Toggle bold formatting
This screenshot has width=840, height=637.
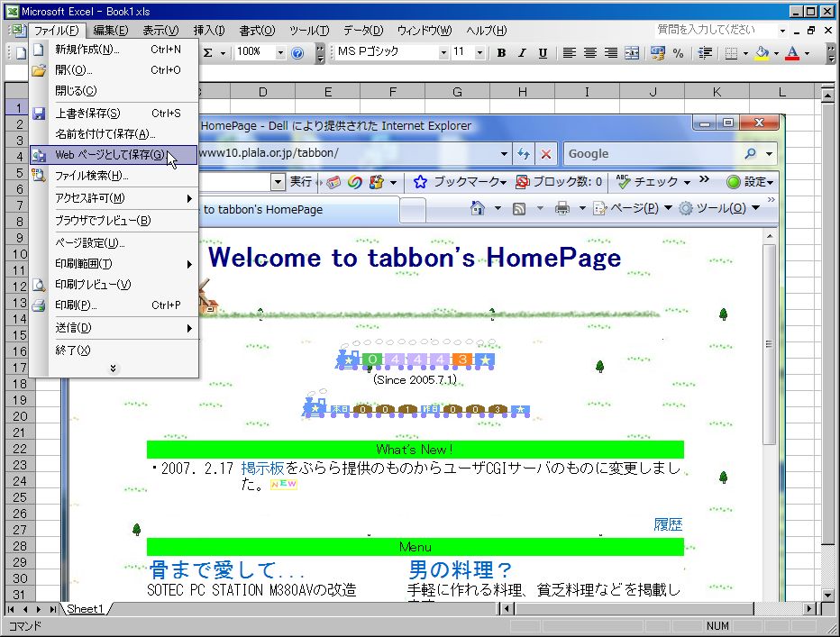pos(501,52)
